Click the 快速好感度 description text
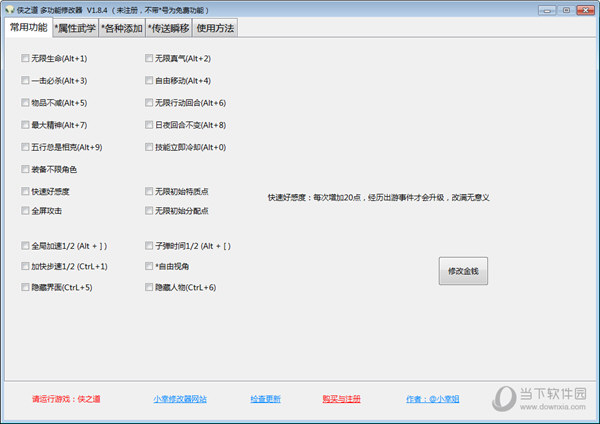The width and height of the screenshot is (600, 424). 378,197
